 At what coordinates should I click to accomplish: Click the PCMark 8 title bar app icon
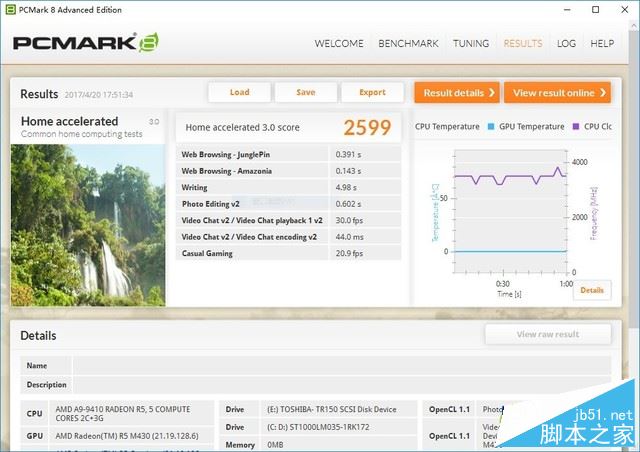coord(11,9)
